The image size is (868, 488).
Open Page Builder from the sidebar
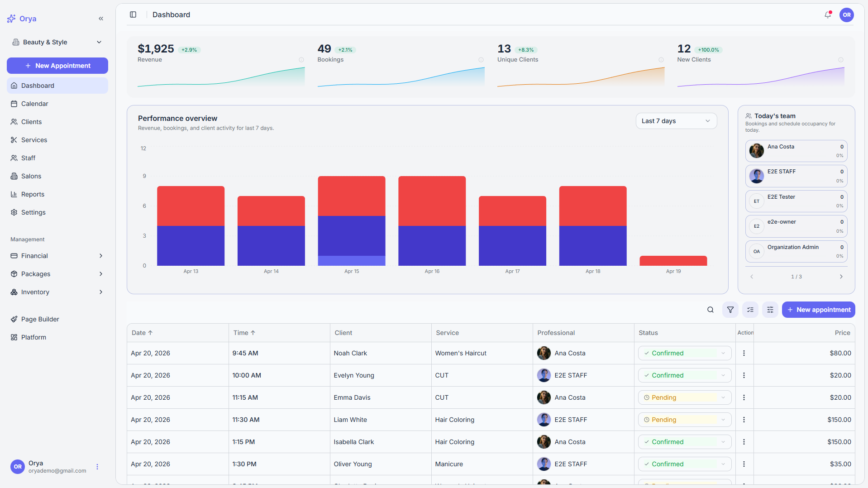(57, 319)
